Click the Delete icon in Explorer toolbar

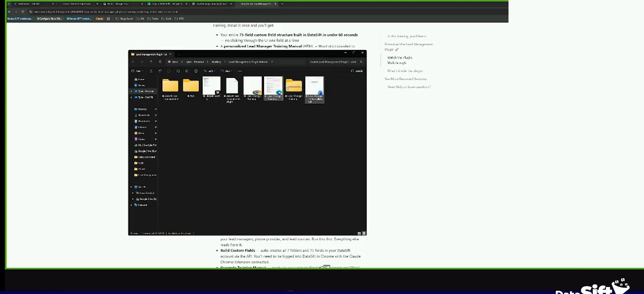point(196,71)
